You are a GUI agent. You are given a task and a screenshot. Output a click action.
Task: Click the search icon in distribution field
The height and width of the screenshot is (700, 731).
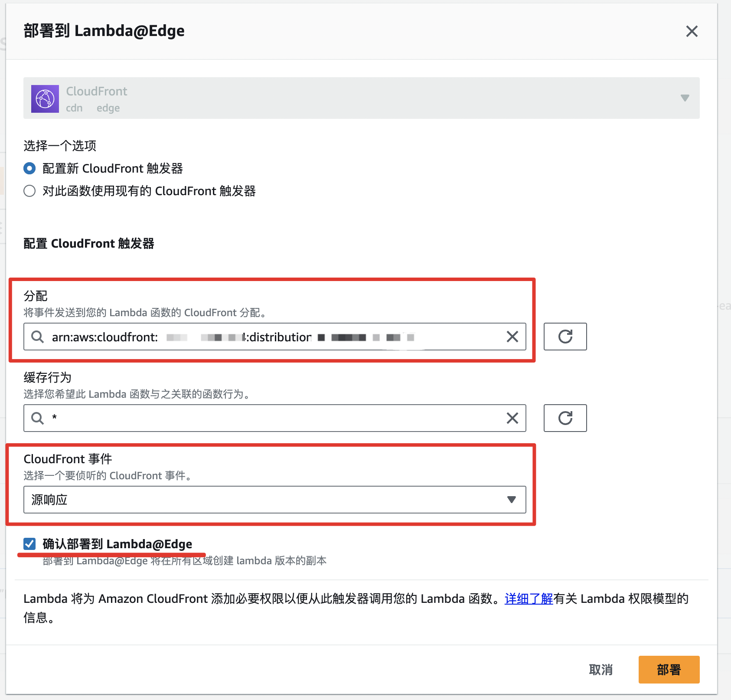[x=38, y=337]
